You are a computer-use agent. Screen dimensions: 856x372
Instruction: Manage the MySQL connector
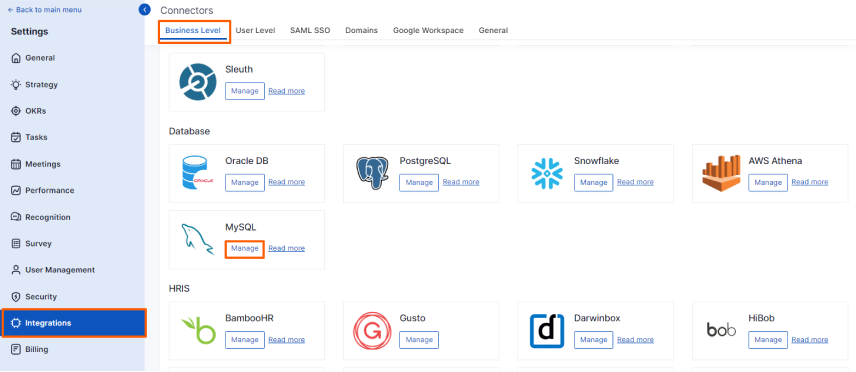[x=245, y=249]
